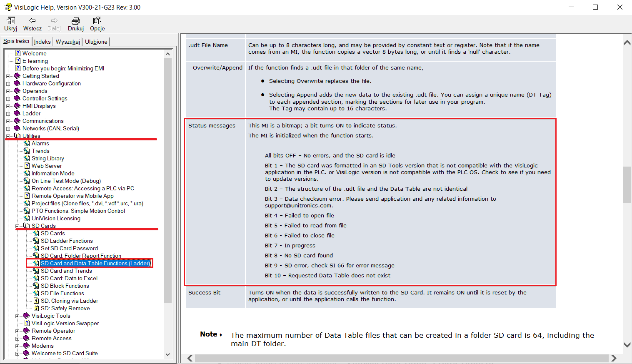This screenshot has height=364, width=632.
Task: Collapse the SD Cards folder node
Action: coord(17,226)
